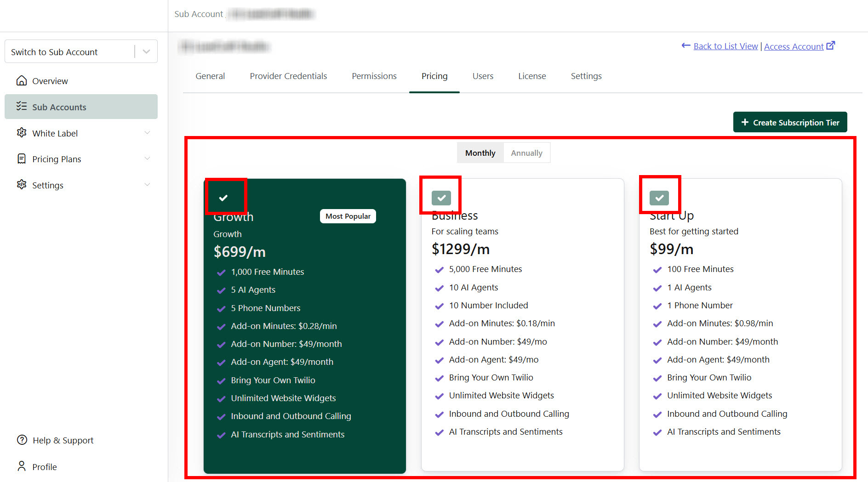
Task: Click 'Add-on Minutes: $0.98/min' feature
Action: (720, 323)
